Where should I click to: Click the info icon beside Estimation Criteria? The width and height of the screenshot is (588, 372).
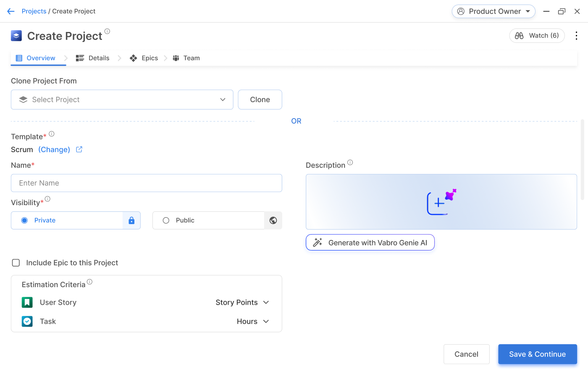tap(89, 282)
